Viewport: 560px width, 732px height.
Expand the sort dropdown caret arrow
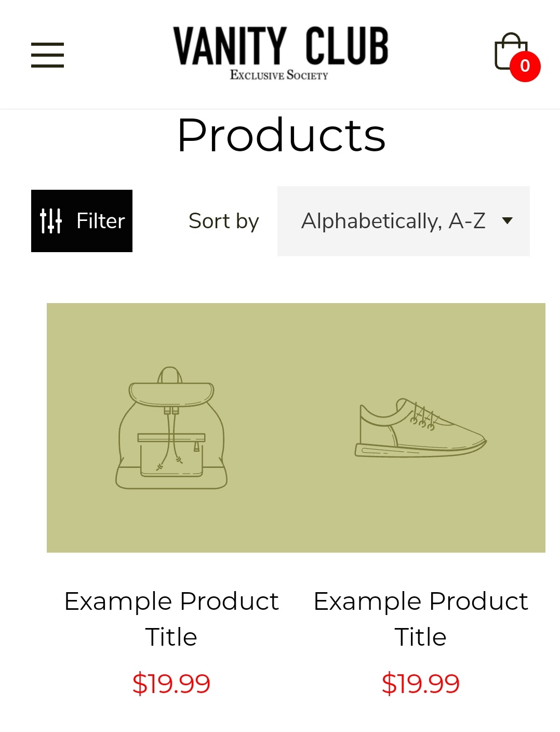click(508, 221)
